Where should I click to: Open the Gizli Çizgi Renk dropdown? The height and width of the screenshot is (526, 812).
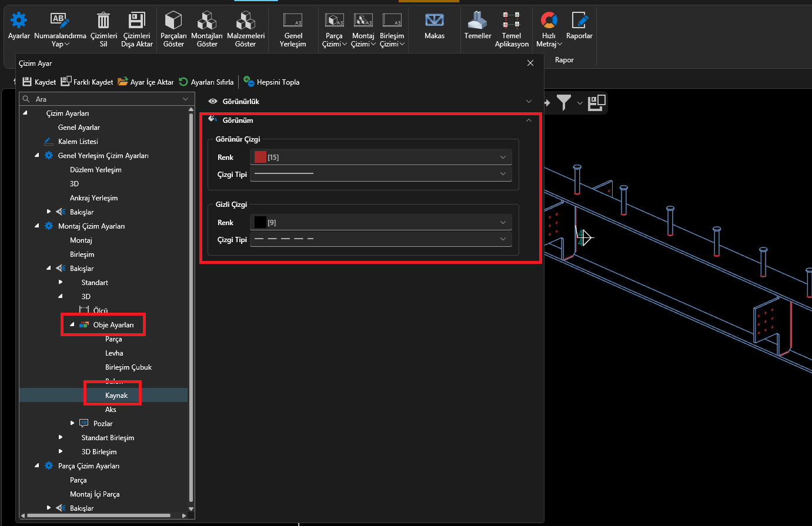pos(381,223)
